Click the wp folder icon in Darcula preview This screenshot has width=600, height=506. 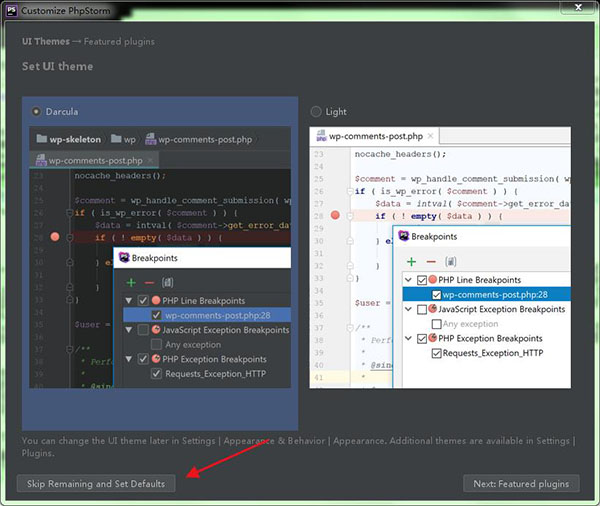click(x=116, y=139)
